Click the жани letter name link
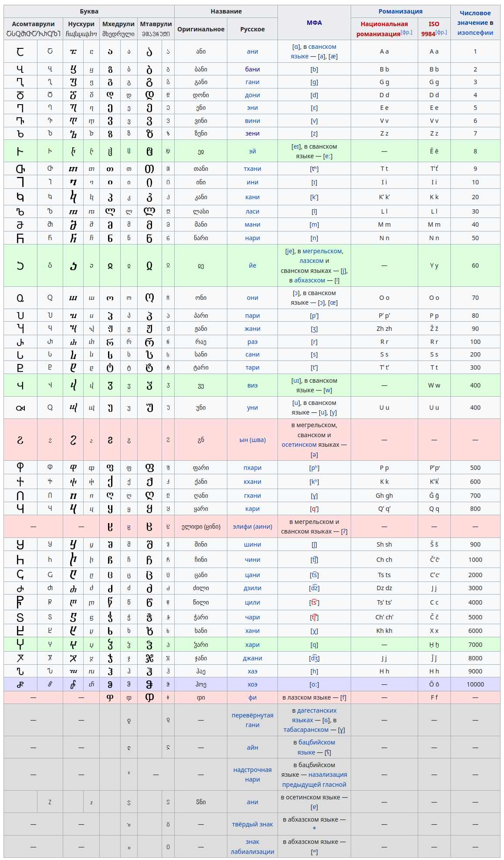 (253, 329)
